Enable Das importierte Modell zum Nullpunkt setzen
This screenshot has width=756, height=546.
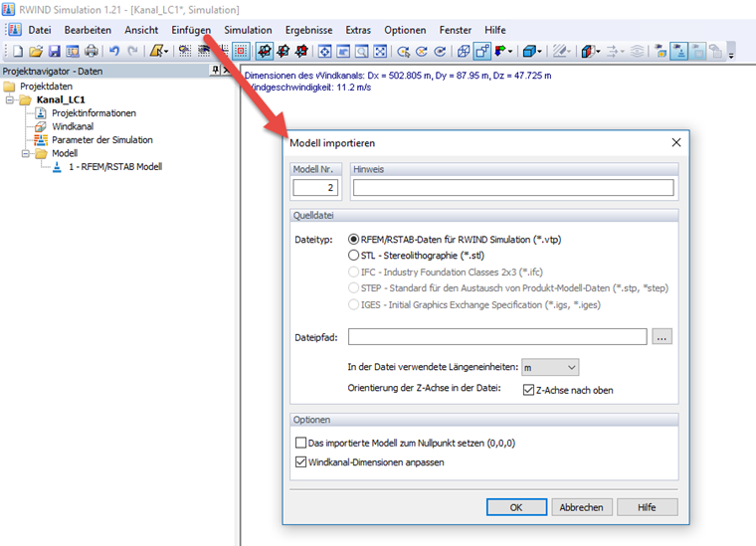tap(300, 443)
